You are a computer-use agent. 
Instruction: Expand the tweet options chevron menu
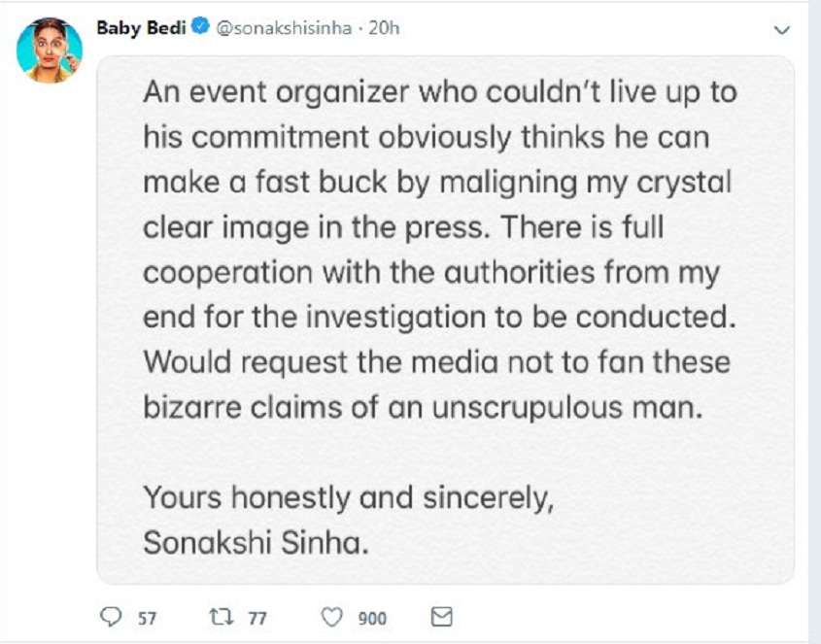(782, 30)
